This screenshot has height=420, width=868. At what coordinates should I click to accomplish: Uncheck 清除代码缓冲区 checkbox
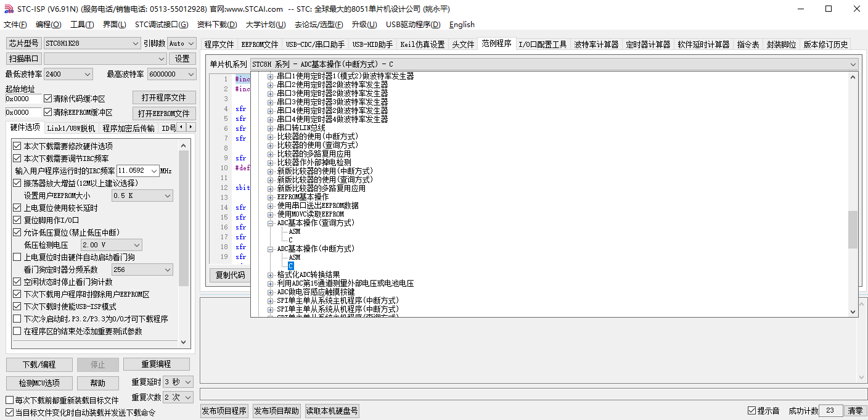[47, 99]
